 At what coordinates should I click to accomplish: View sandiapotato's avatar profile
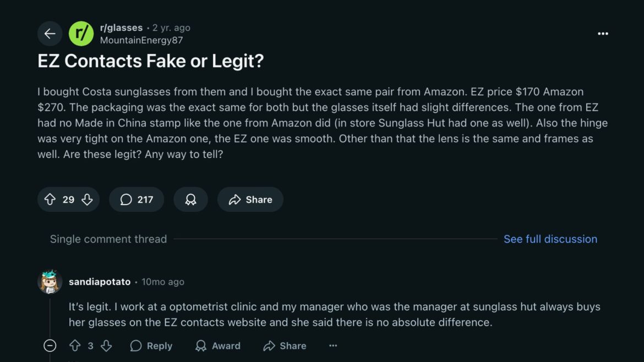(50, 282)
